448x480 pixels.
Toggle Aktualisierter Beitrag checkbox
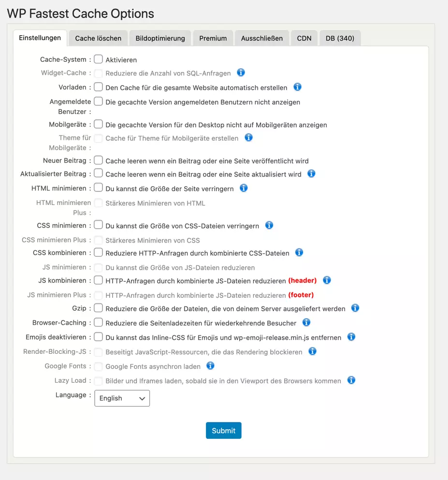click(x=98, y=173)
